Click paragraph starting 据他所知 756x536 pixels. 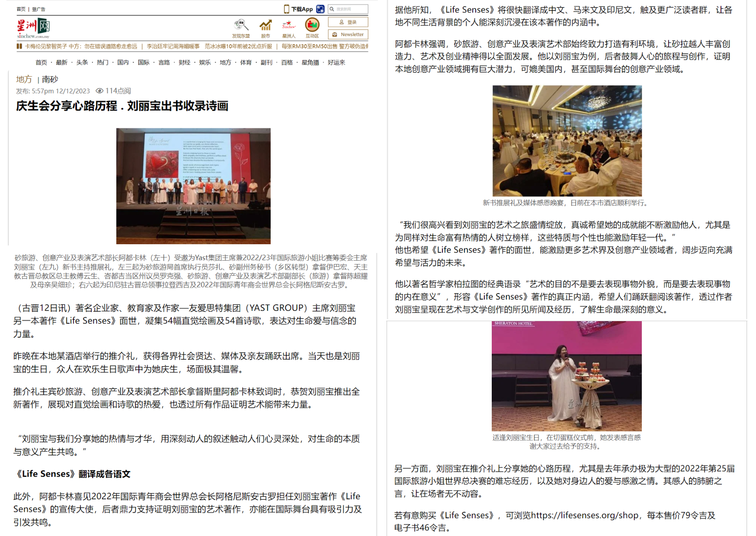point(564,16)
